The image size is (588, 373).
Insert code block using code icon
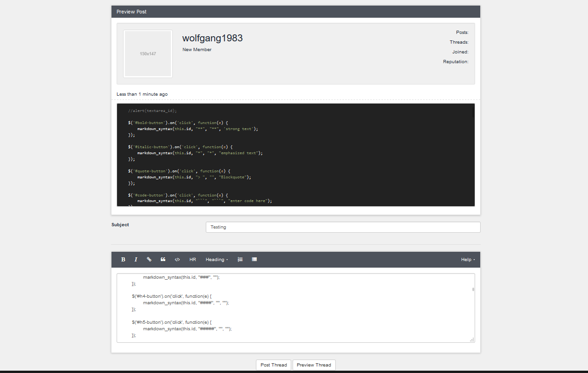pyautogui.click(x=177, y=260)
